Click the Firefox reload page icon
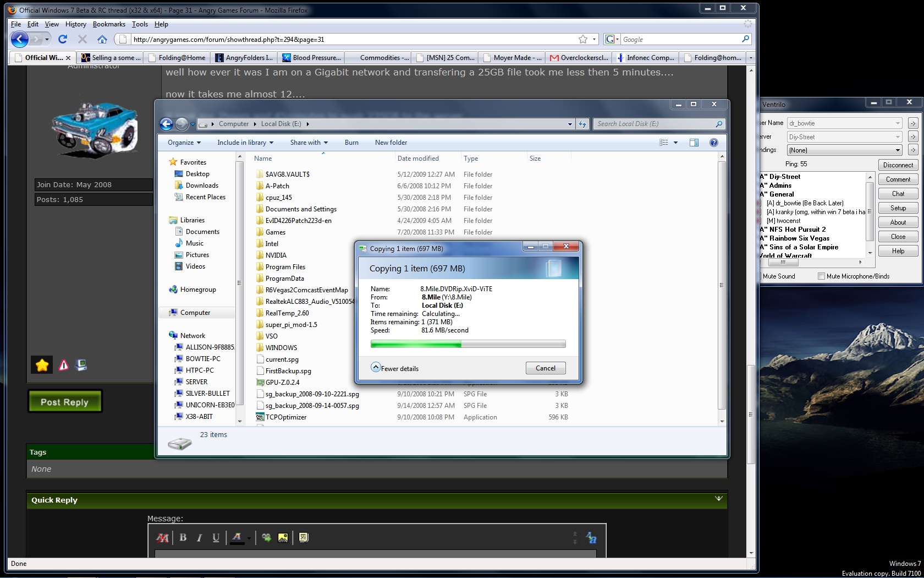Screen dimensions: 924x578 [63, 39]
